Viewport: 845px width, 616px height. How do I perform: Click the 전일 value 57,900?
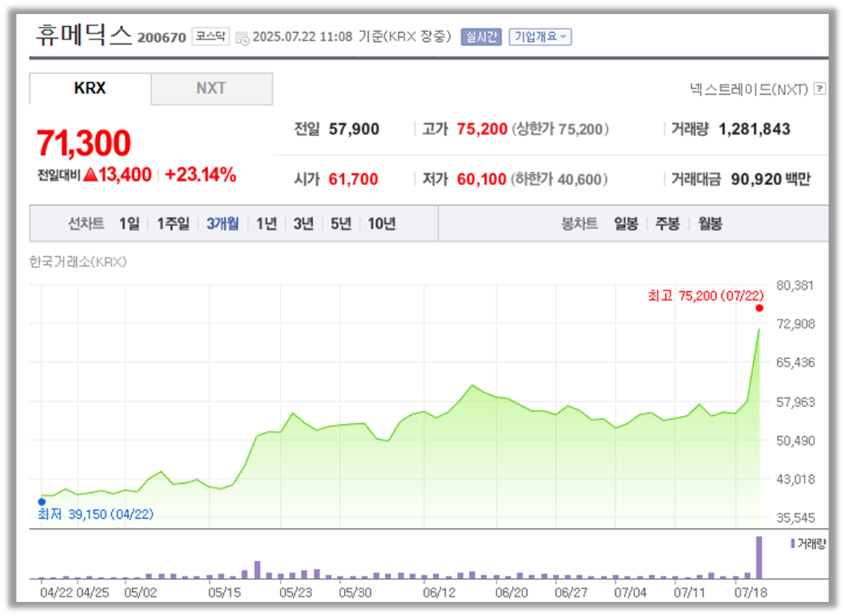click(354, 129)
